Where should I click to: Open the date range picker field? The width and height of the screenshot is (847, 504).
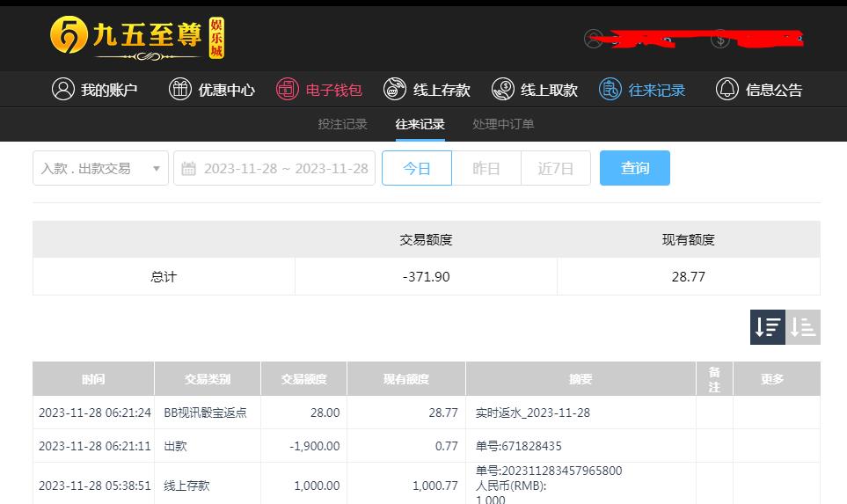(x=274, y=168)
